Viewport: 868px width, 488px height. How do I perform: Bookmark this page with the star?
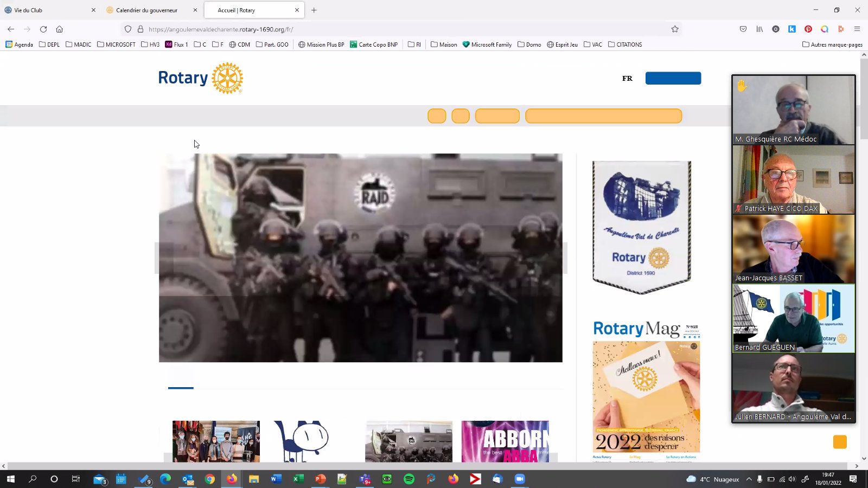[675, 29]
